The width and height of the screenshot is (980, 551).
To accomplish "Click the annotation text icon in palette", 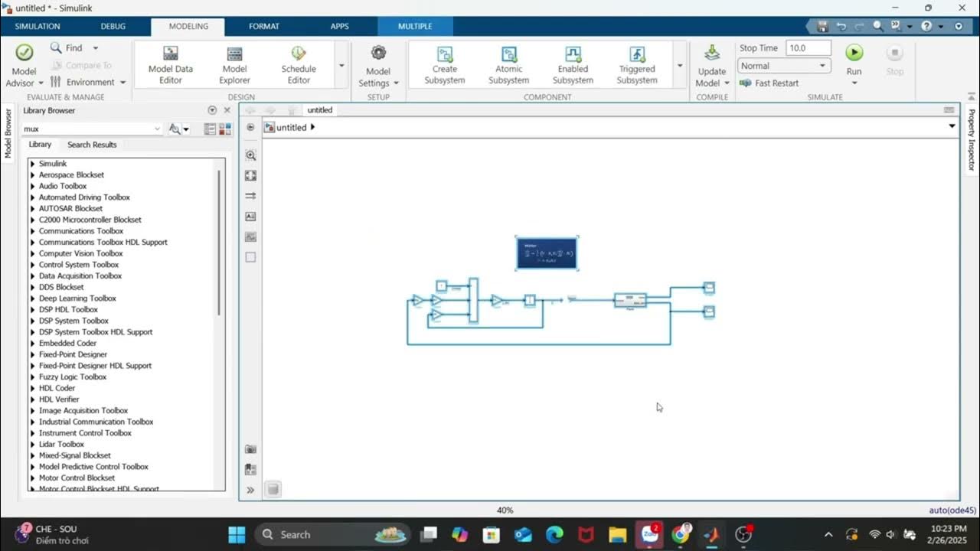I will tap(250, 217).
